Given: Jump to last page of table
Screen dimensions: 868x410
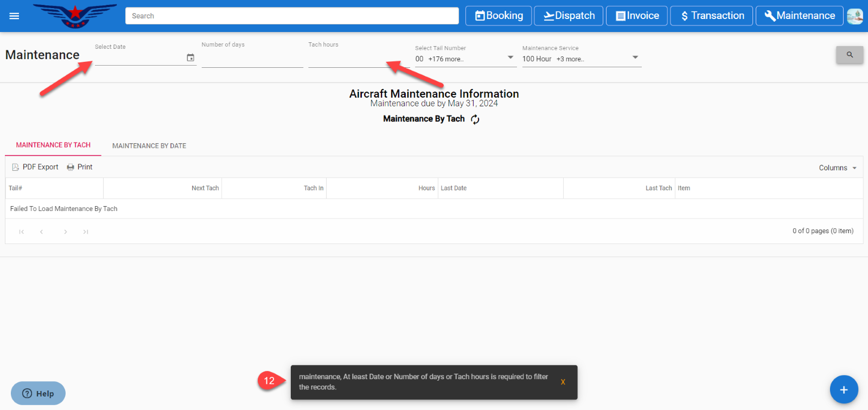Looking at the screenshot, I should pos(86,232).
